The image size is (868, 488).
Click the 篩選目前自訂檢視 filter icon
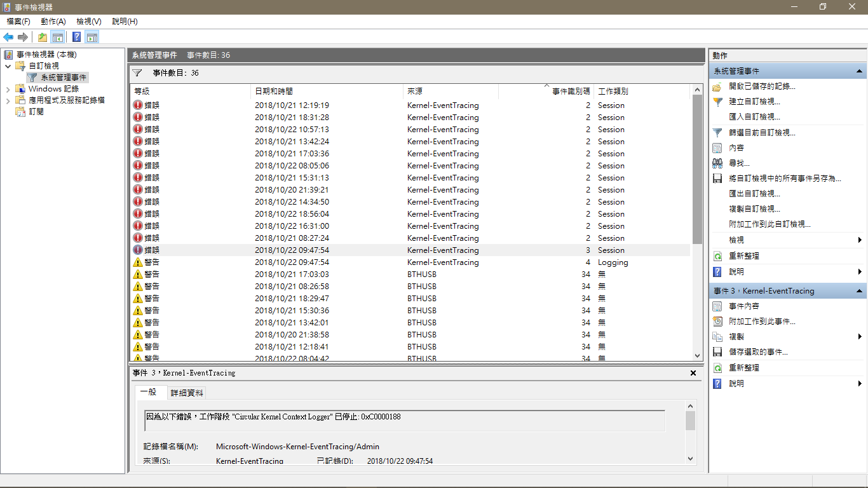pos(717,133)
